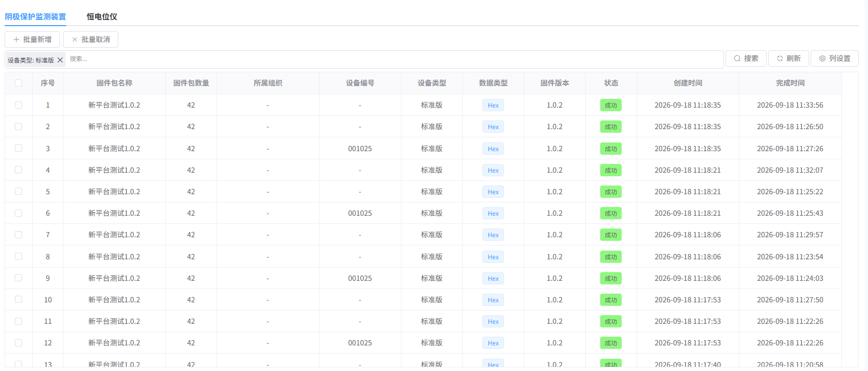The image size is (868, 371).
Task: Click the 所属组织 column header
Action: pos(268,83)
